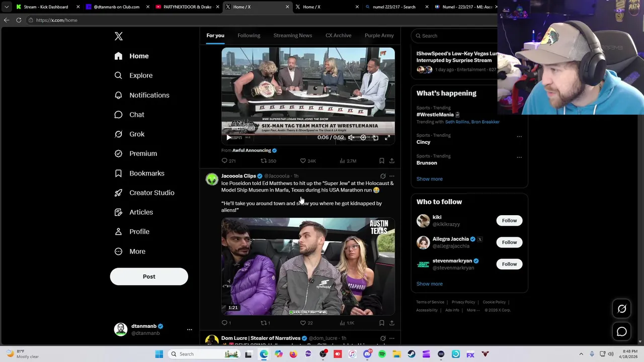The width and height of the screenshot is (644, 362).
Task: Reload the page in browser toolbar
Action: coord(19,20)
